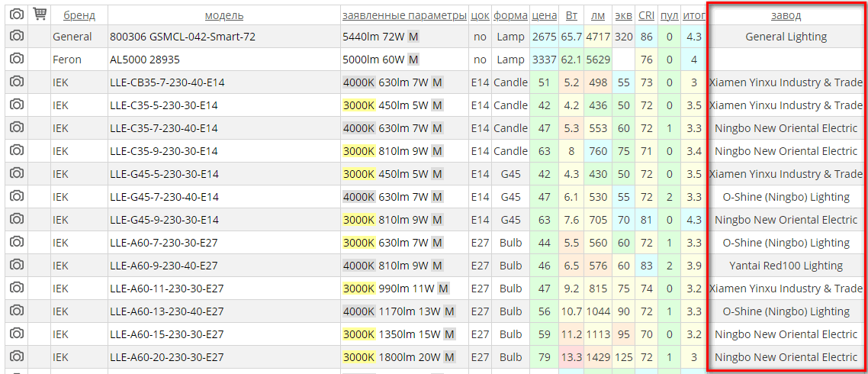This screenshot has width=868, height=374.
Task: Sort by заявленные параметры header
Action: pos(405,15)
